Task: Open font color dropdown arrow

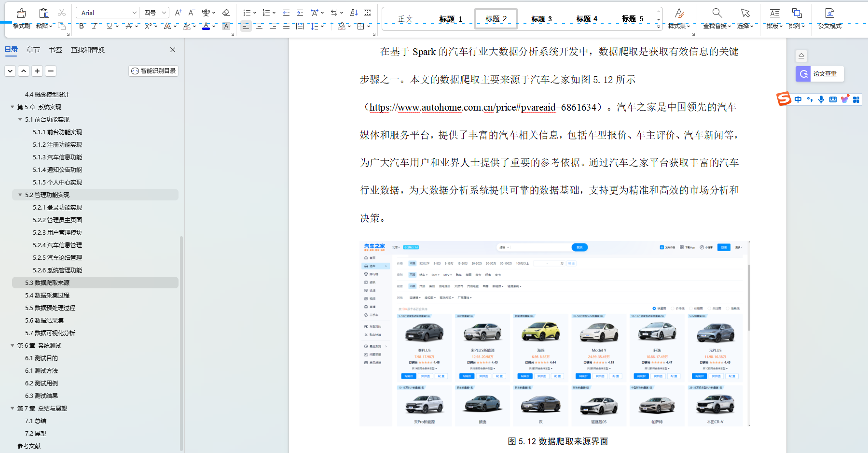Action: click(x=214, y=27)
